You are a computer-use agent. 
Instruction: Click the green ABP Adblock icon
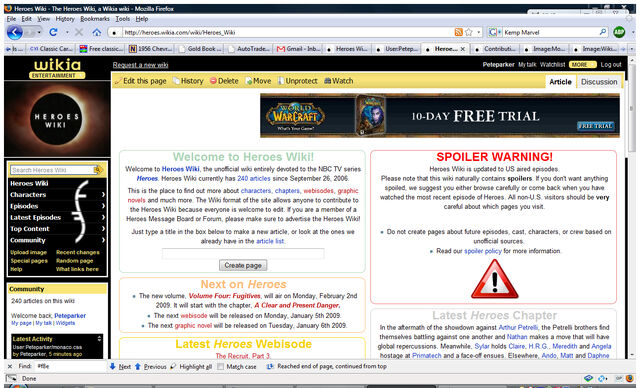(x=619, y=32)
